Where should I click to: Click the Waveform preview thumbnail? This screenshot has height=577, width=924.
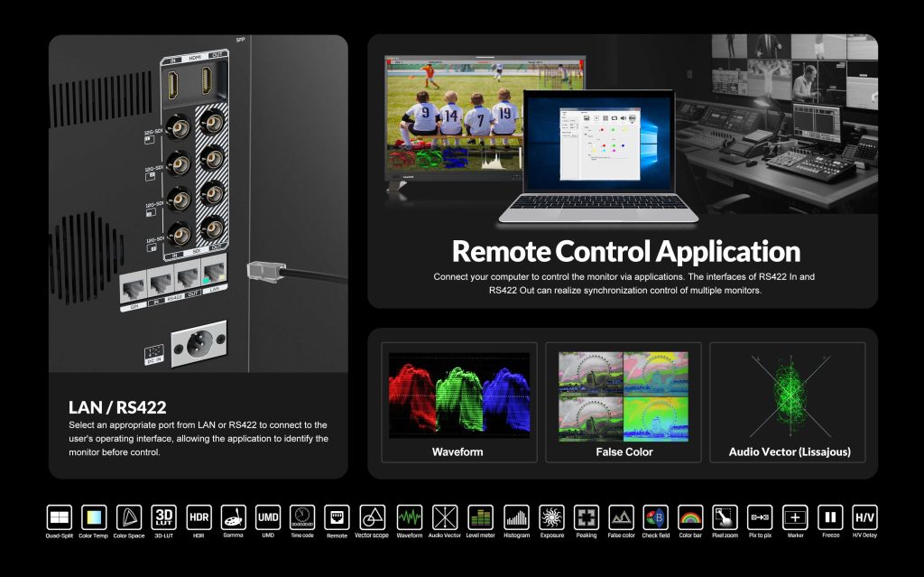458,393
